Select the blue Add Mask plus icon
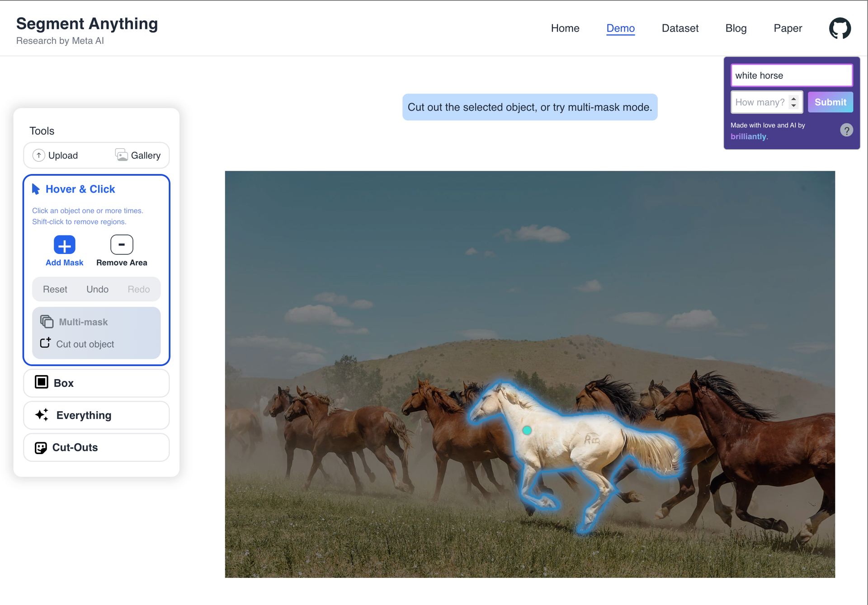Viewport: 868px width, 605px height. click(64, 245)
